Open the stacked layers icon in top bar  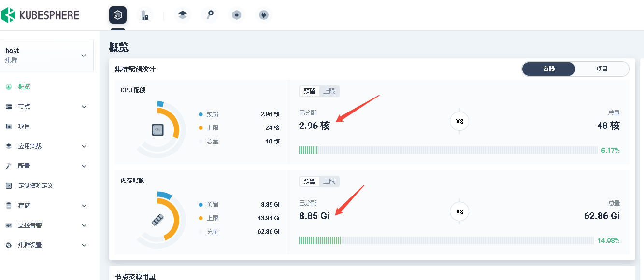coord(182,15)
